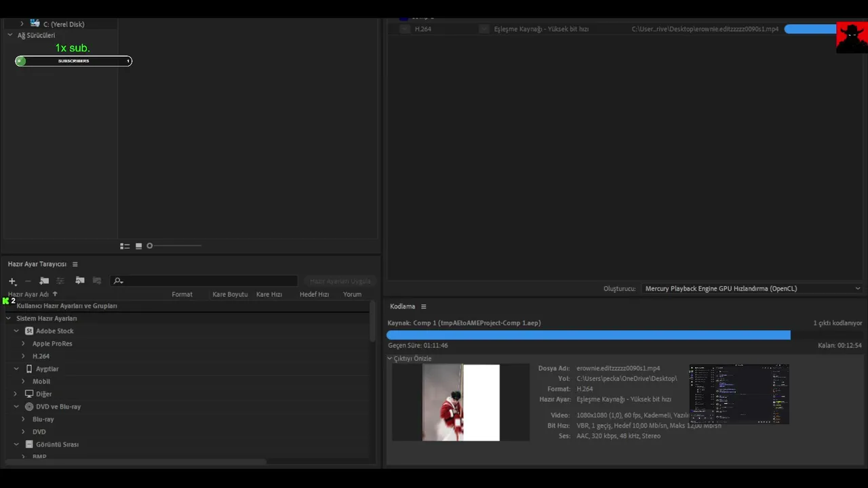Click the DVD ve Blu-ray disc icon
The width and height of the screenshot is (868, 488).
click(29, 407)
